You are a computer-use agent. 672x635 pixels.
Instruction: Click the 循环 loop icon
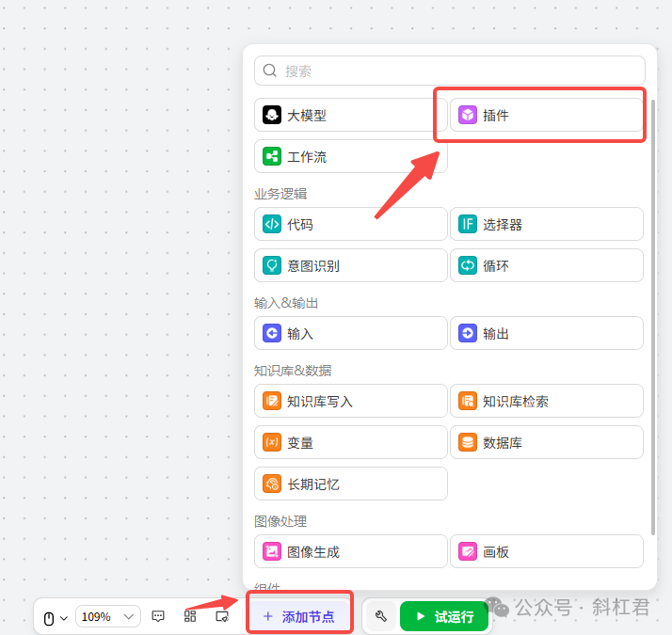click(x=468, y=265)
